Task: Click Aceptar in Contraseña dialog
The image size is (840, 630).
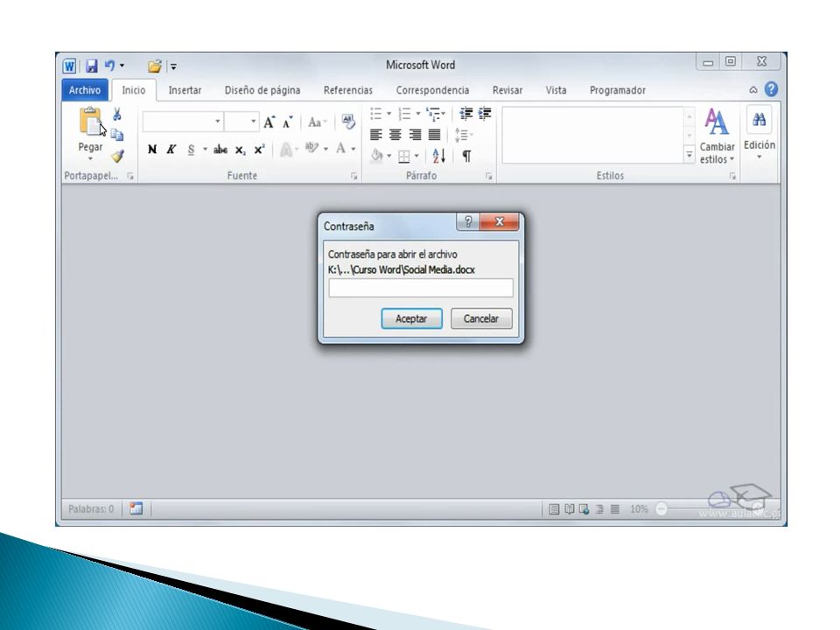Action: point(411,318)
